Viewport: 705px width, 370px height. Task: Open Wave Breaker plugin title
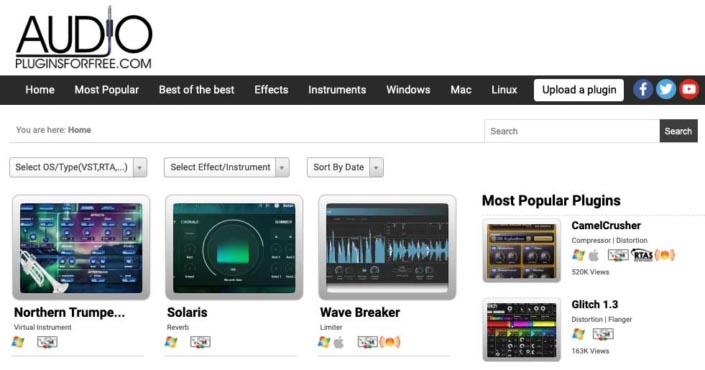[360, 312]
